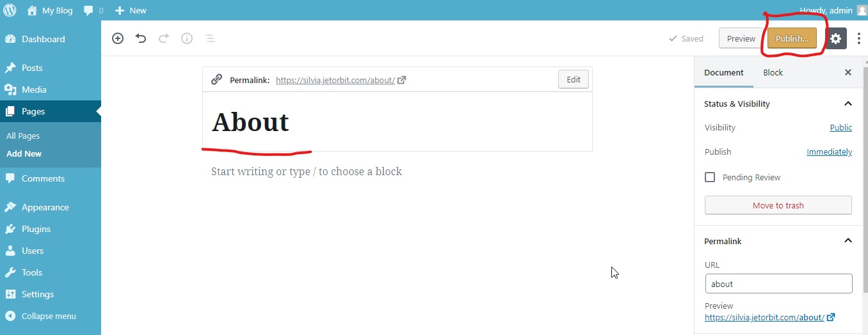This screenshot has height=335, width=868.
Task: Open Plugins in the sidebar menu
Action: [x=36, y=229]
